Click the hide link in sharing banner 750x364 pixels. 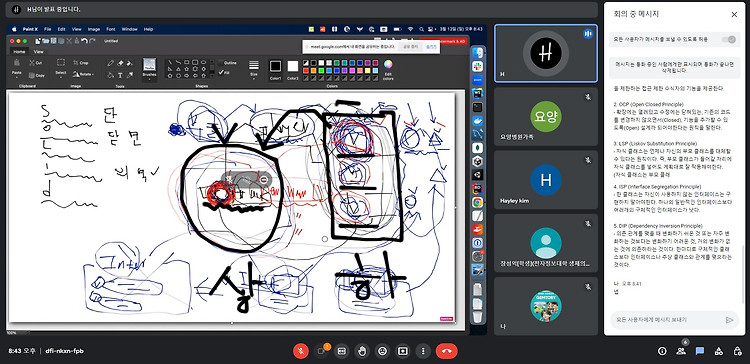(x=431, y=47)
